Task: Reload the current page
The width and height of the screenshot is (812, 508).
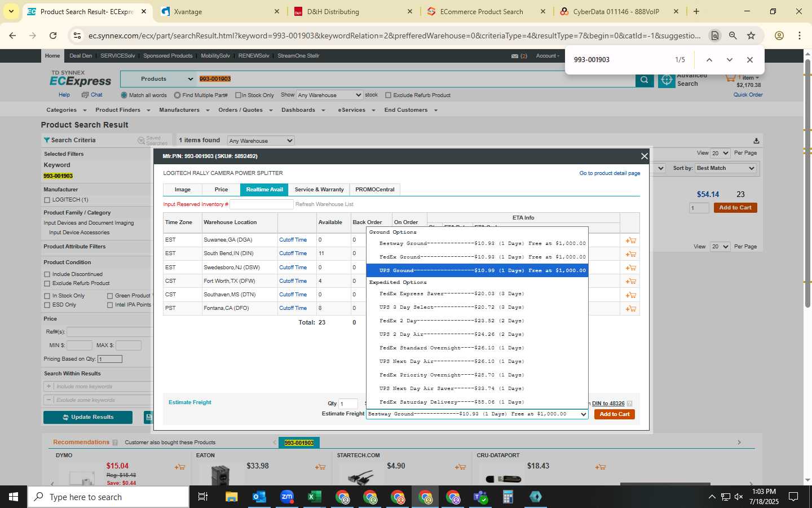Action: 53,36
